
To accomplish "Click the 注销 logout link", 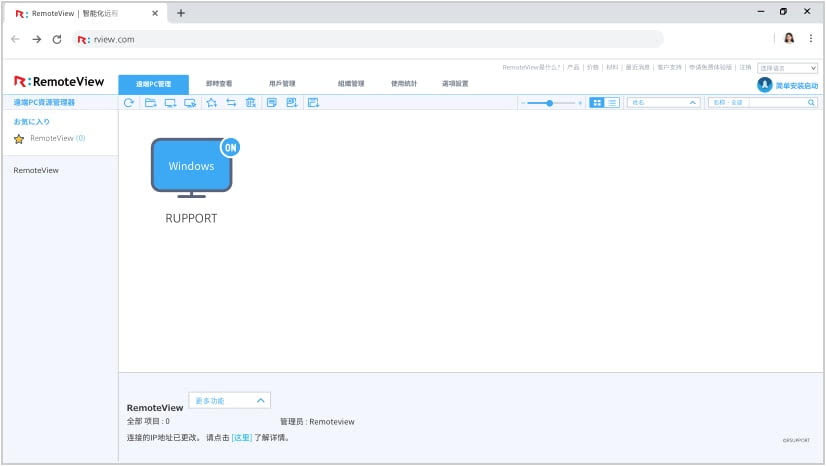I will coord(745,67).
